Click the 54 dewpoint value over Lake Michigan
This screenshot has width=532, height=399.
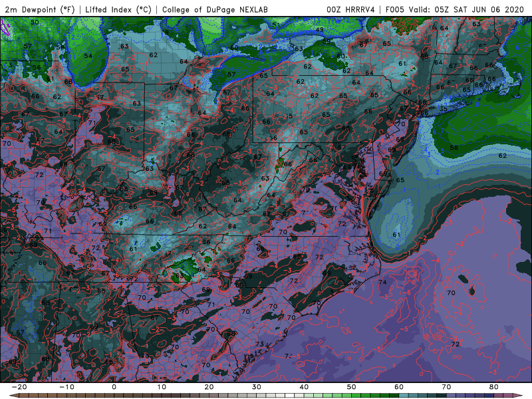[88, 56]
